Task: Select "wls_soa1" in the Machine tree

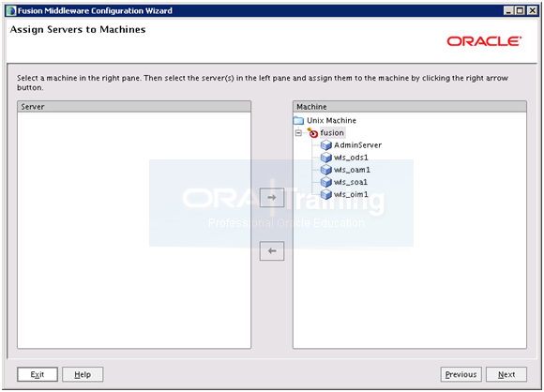Action: coord(351,182)
